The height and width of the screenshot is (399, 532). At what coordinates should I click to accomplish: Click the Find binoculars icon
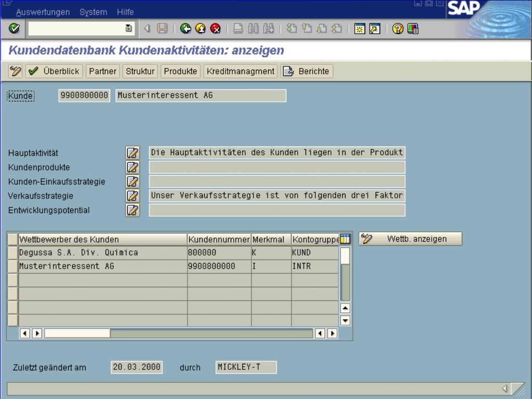(x=253, y=29)
